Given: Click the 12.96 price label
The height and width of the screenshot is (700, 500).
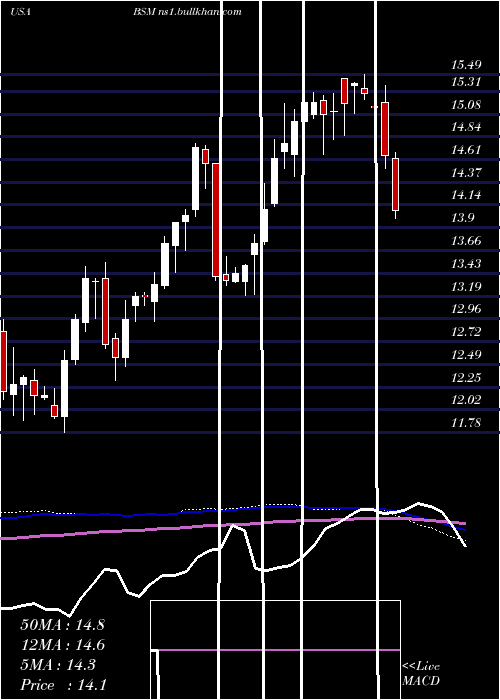Looking at the screenshot, I should pos(466,309).
